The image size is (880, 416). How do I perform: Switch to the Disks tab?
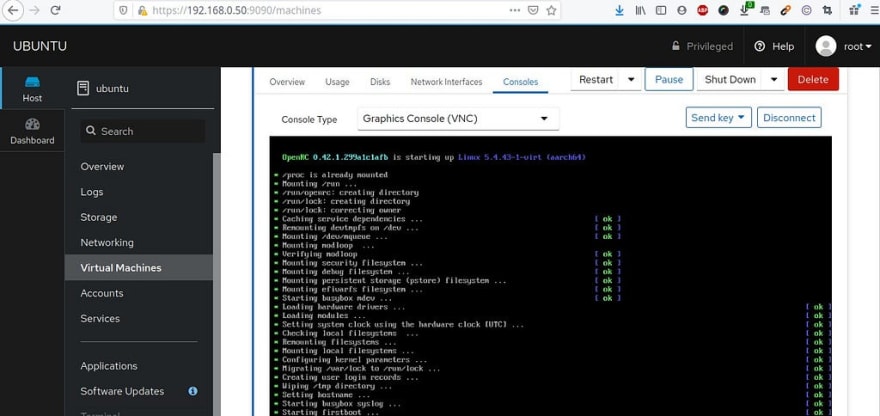point(380,82)
